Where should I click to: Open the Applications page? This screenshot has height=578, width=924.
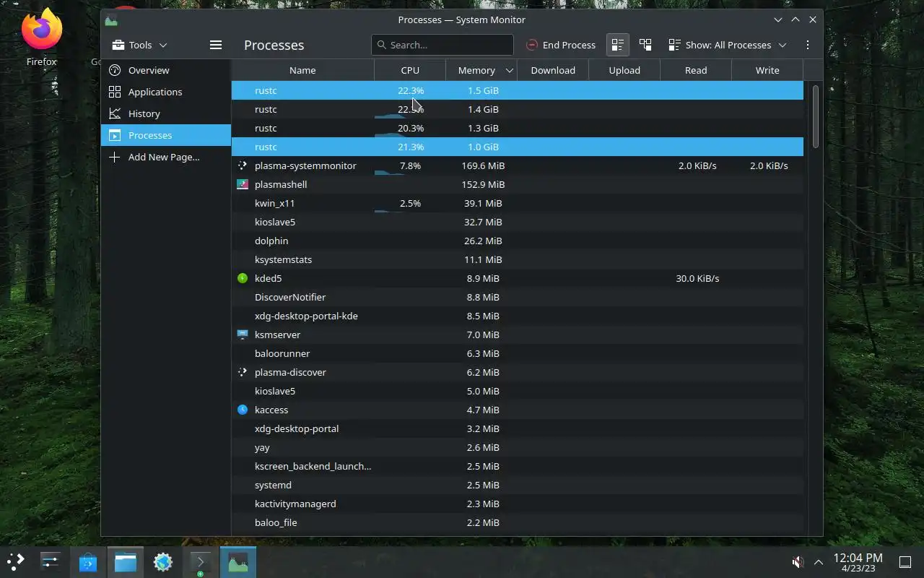click(166, 92)
